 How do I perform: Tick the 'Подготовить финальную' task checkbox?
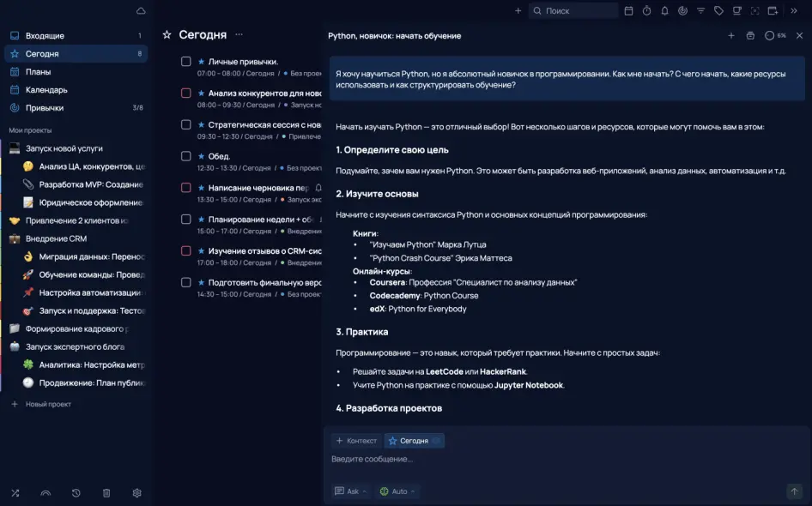pos(185,282)
